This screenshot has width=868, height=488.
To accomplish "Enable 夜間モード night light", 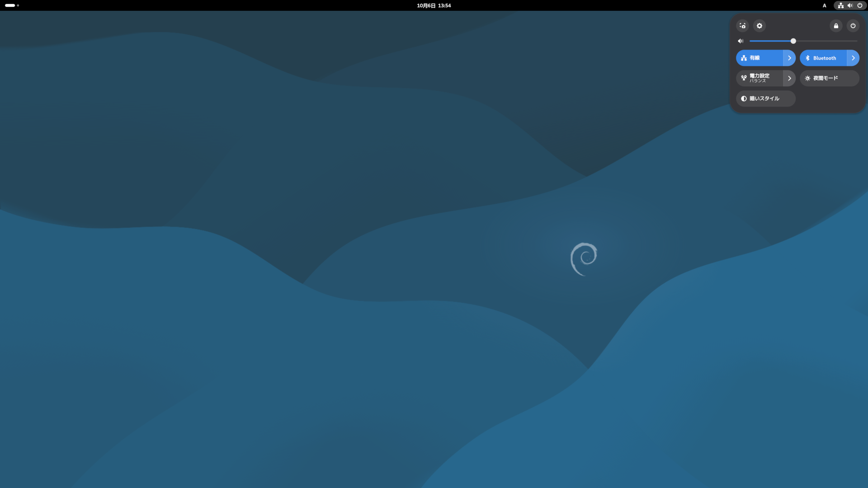I will click(x=829, y=78).
